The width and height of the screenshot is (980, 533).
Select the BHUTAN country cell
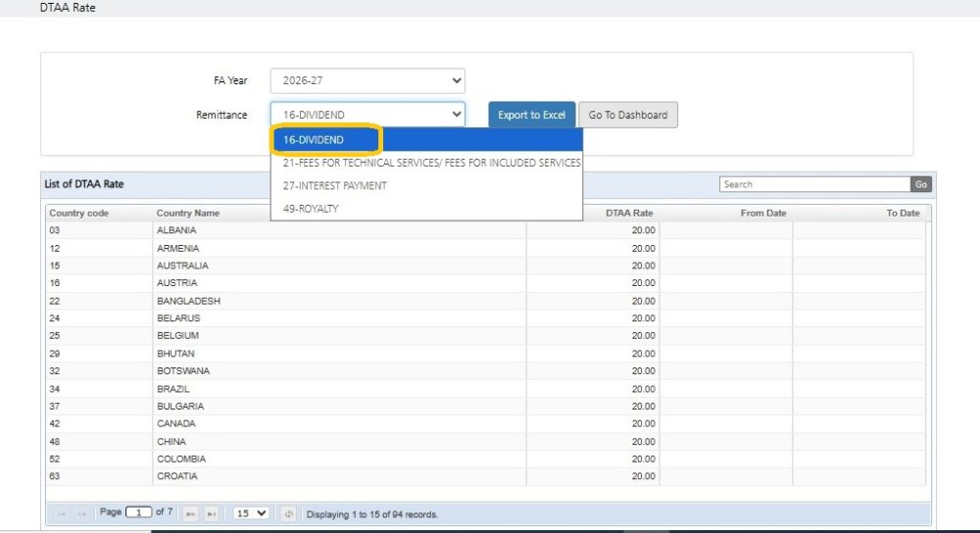(339, 353)
